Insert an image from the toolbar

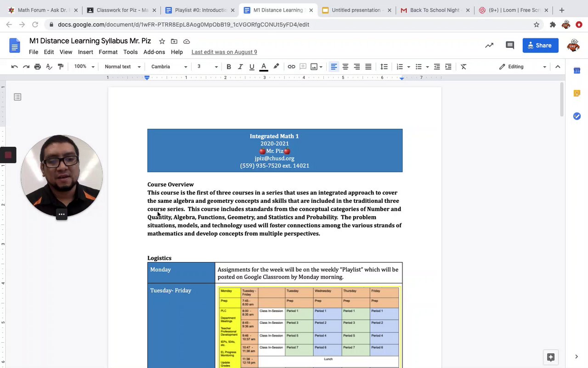(314, 67)
